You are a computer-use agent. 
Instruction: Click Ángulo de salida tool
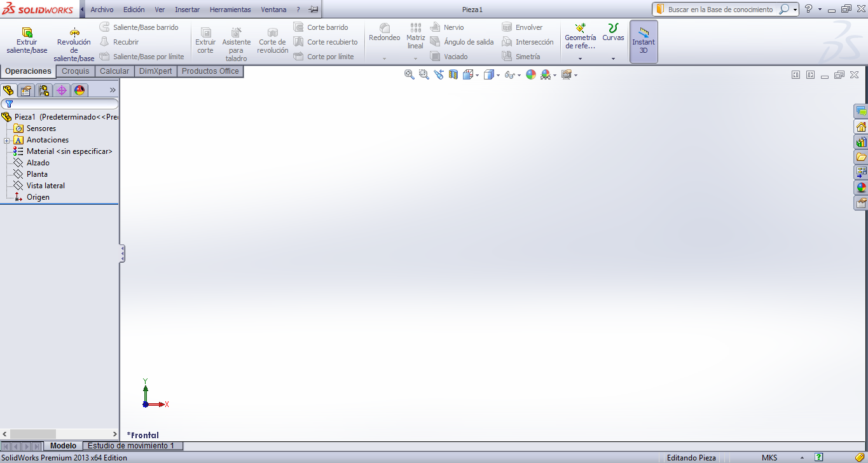(x=462, y=42)
